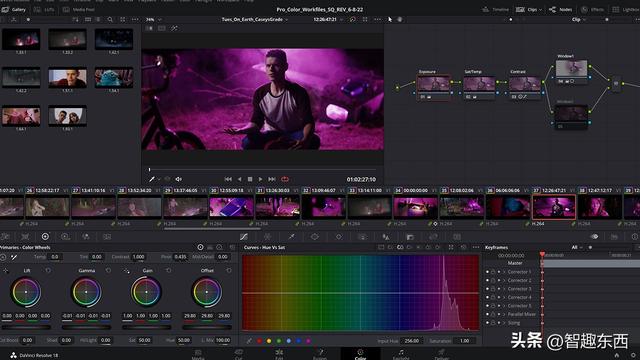Toggle the Gallery panel
Screen dimensions: 640x360
(x=14, y=9)
